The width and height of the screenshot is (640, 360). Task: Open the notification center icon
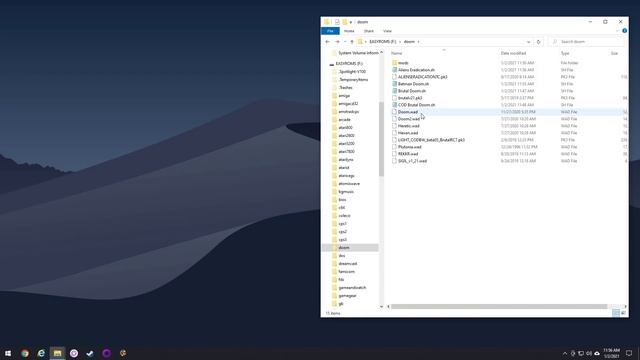tap(629, 353)
